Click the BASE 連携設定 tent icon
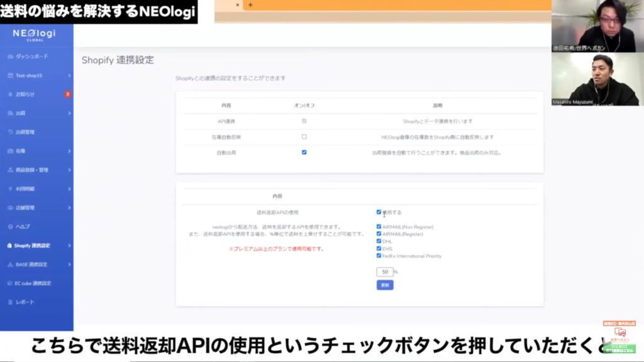644x362 pixels. (10, 265)
